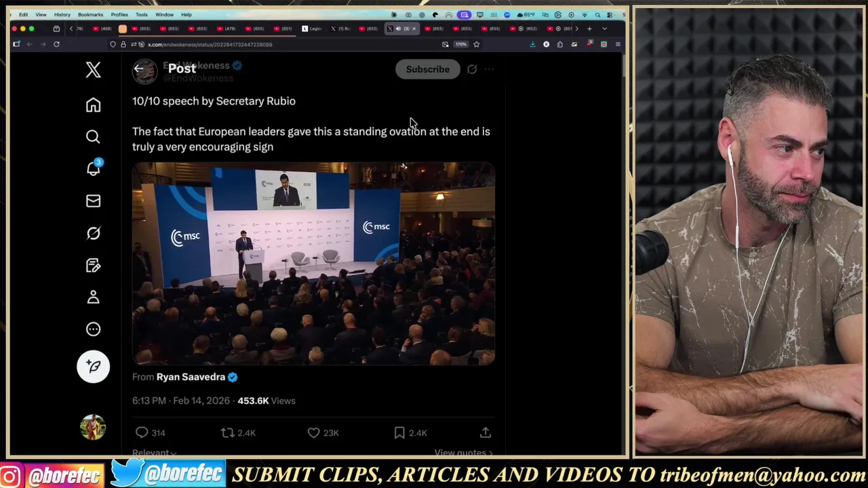Close the active X tab

point(414,28)
